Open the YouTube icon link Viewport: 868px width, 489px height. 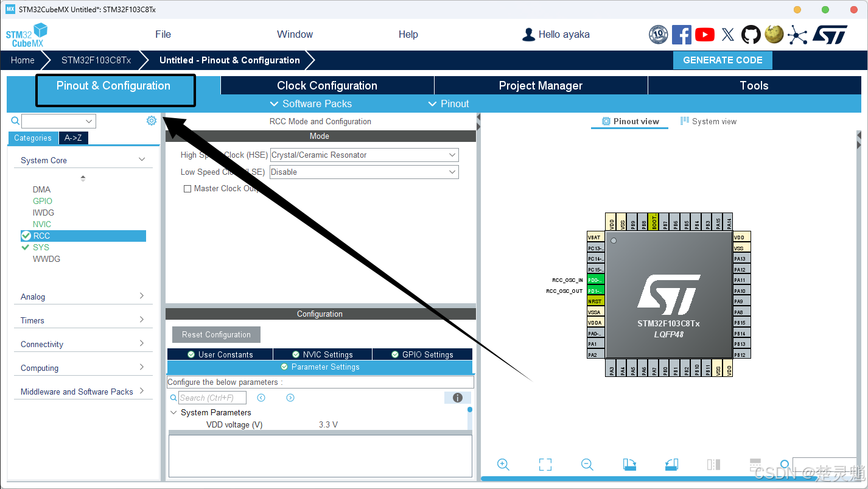[705, 35]
